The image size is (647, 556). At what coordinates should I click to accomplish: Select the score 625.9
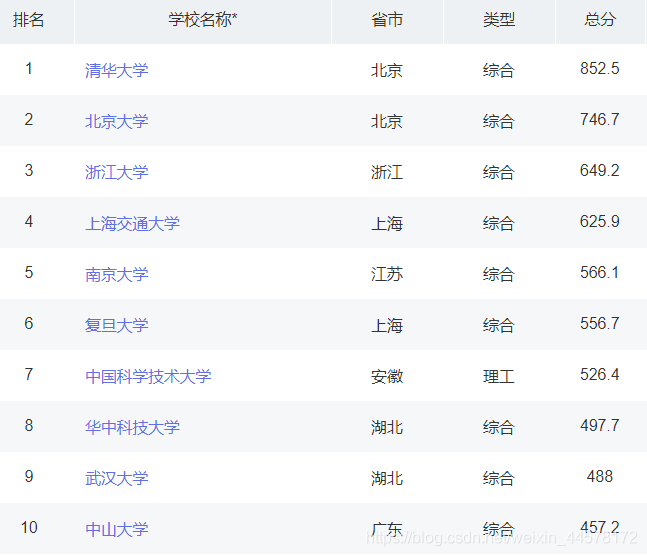click(x=600, y=222)
